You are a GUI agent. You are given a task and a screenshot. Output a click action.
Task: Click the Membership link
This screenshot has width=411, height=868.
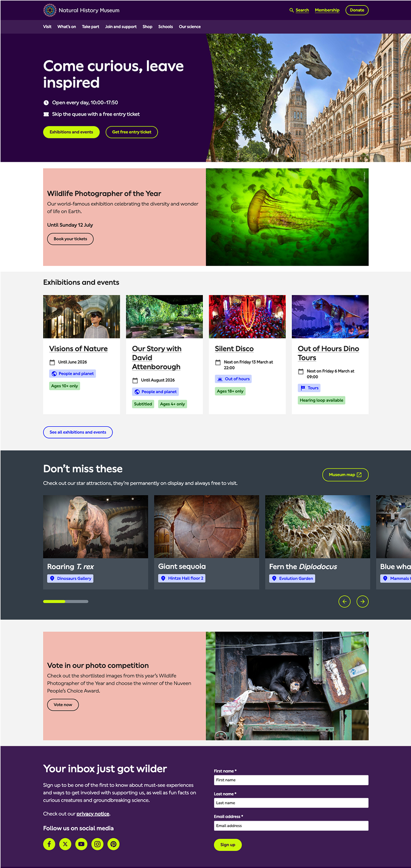[x=327, y=10]
